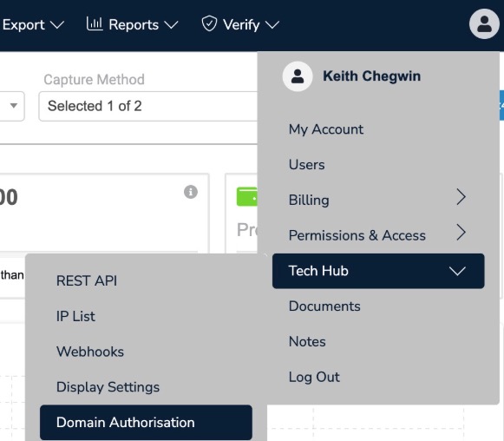Screen dimensions: 504x441
Task: Open the Reports dropdown menu
Action: click(132, 25)
